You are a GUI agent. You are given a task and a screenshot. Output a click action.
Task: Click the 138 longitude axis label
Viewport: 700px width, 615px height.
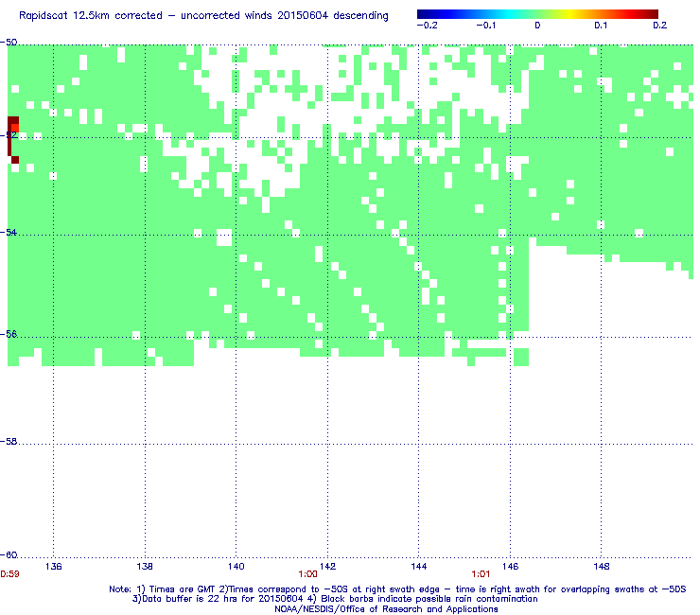tap(145, 567)
